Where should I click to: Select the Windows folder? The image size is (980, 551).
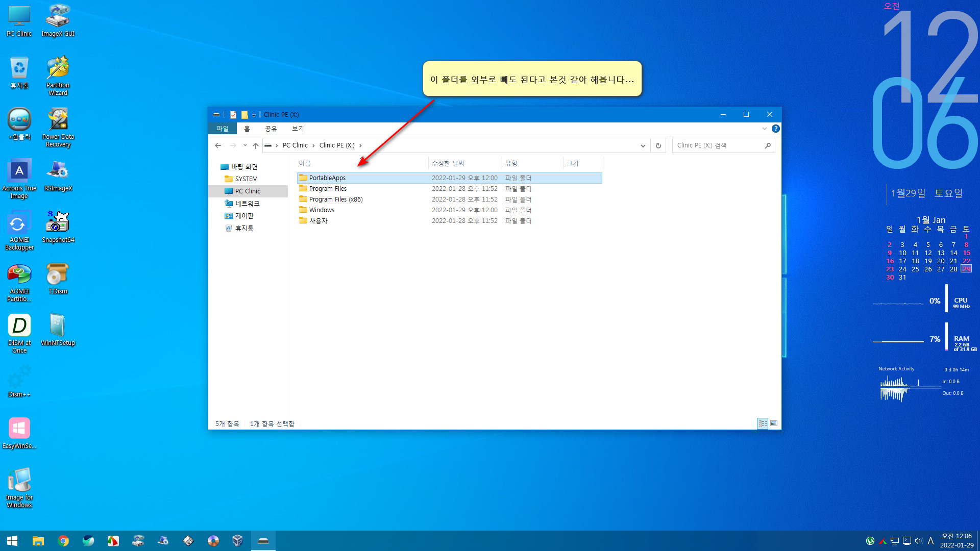(x=449, y=210)
